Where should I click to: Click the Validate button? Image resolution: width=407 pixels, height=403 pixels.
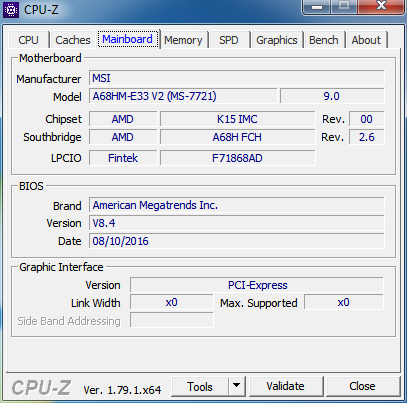286,386
